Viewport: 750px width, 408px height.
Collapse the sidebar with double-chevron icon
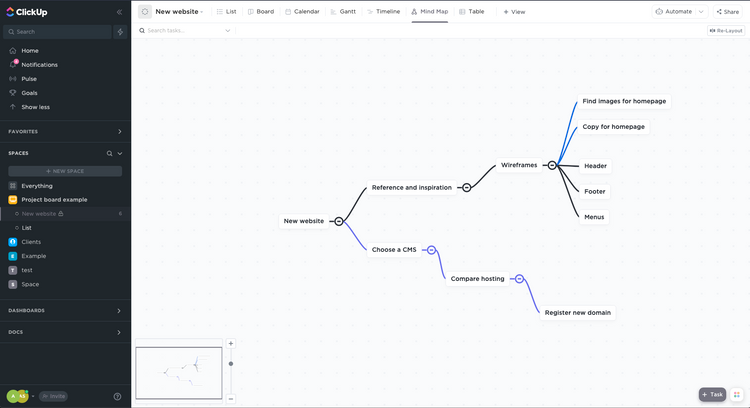click(x=119, y=12)
